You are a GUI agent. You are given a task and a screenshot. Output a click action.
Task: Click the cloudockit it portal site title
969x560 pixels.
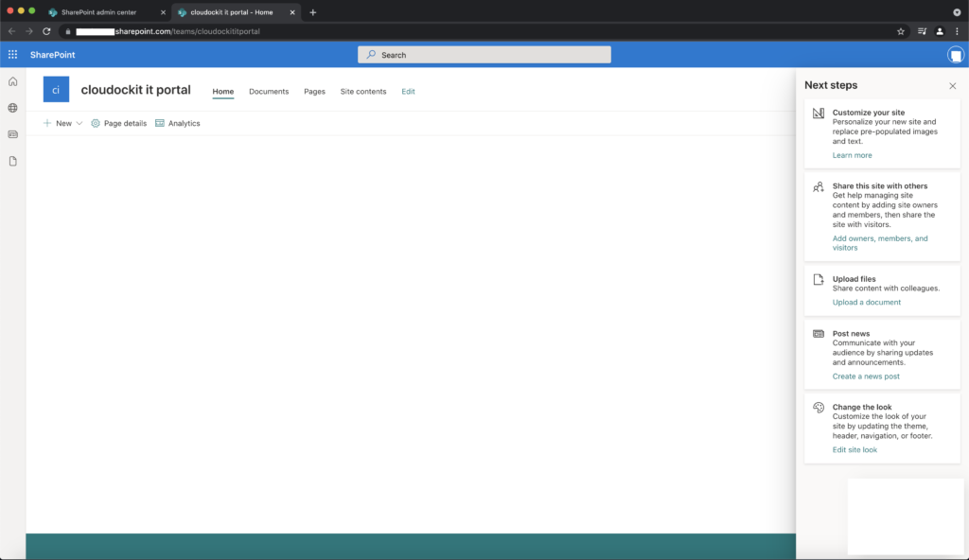(x=136, y=90)
